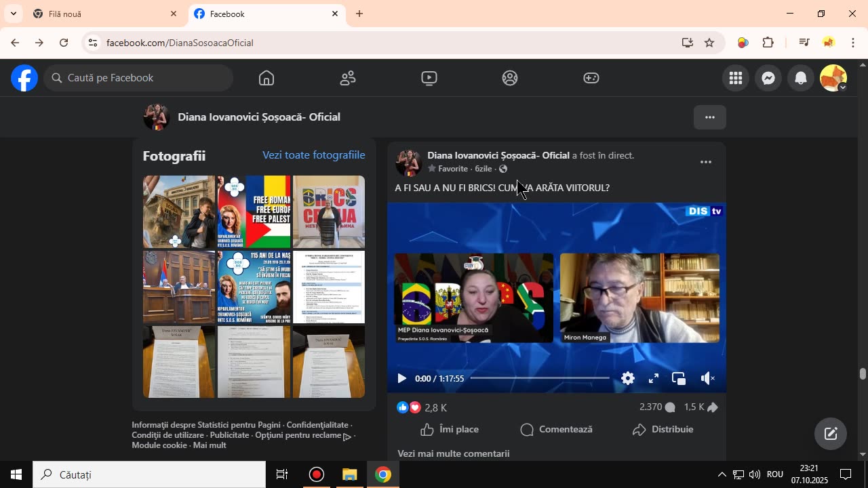
Task: Click the address bar URL
Action: tap(180, 43)
